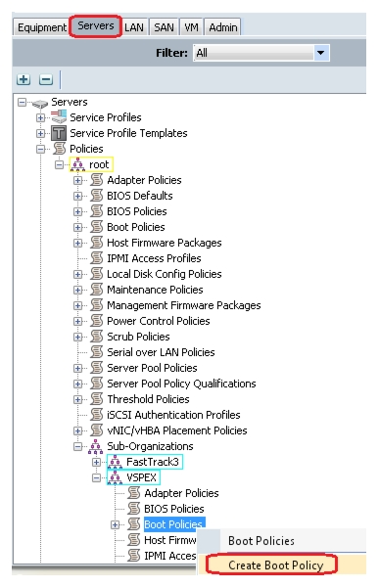Select Maintenance Policies in tree

[x=155, y=290]
